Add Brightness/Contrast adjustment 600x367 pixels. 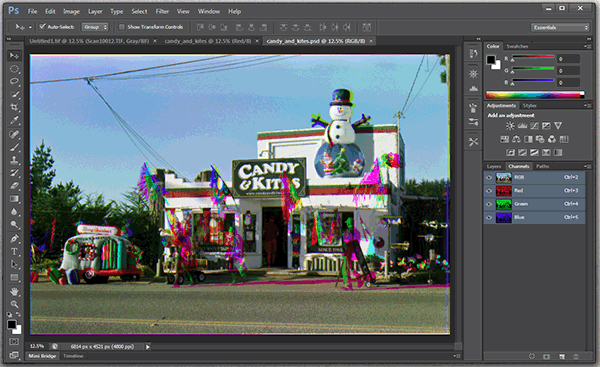(x=510, y=126)
